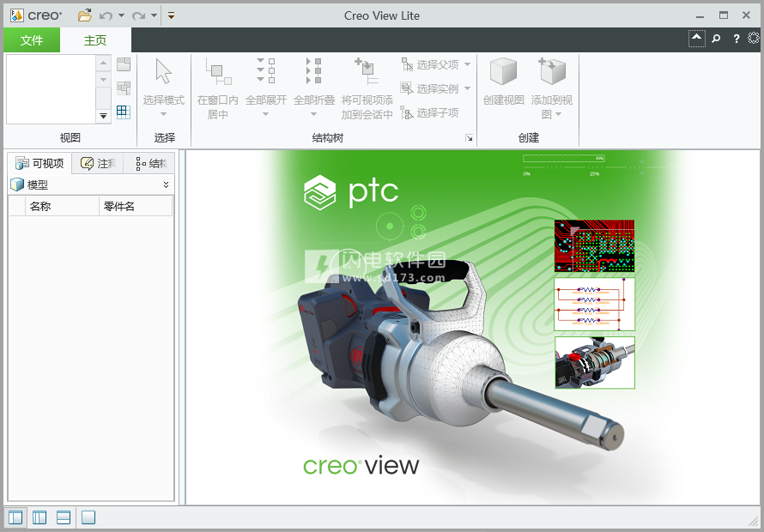The height and width of the screenshot is (532, 764).
Task: Click the 添加到视图 cube icon
Action: 552,71
